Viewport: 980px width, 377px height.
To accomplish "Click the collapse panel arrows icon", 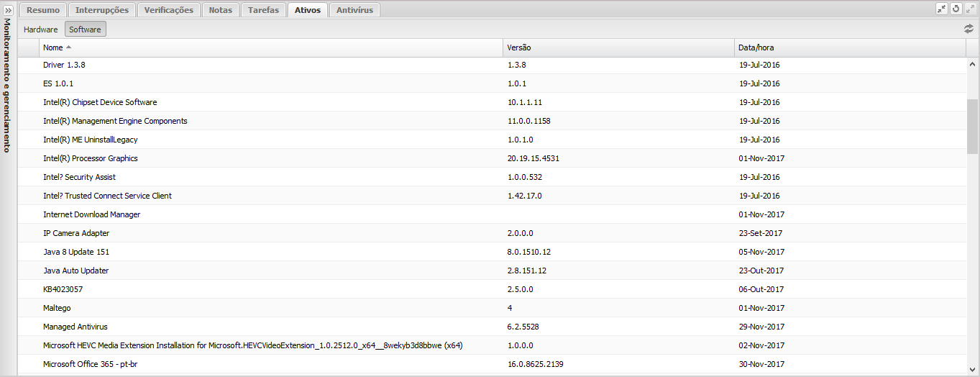I will pos(942,9).
